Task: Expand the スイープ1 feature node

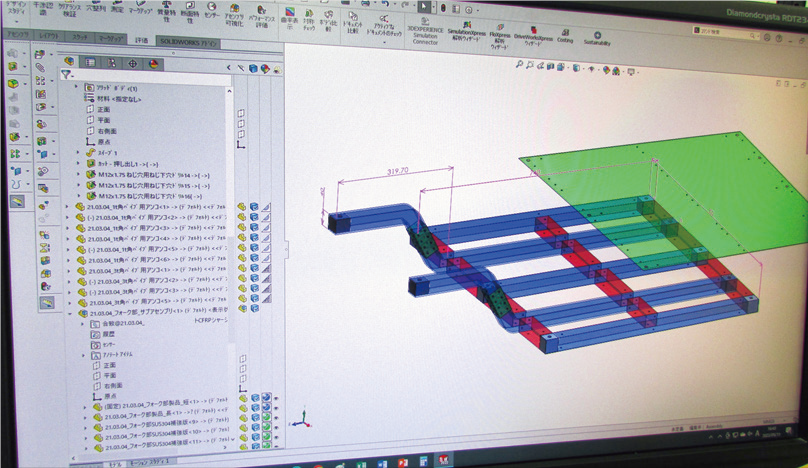Action: 79,151
